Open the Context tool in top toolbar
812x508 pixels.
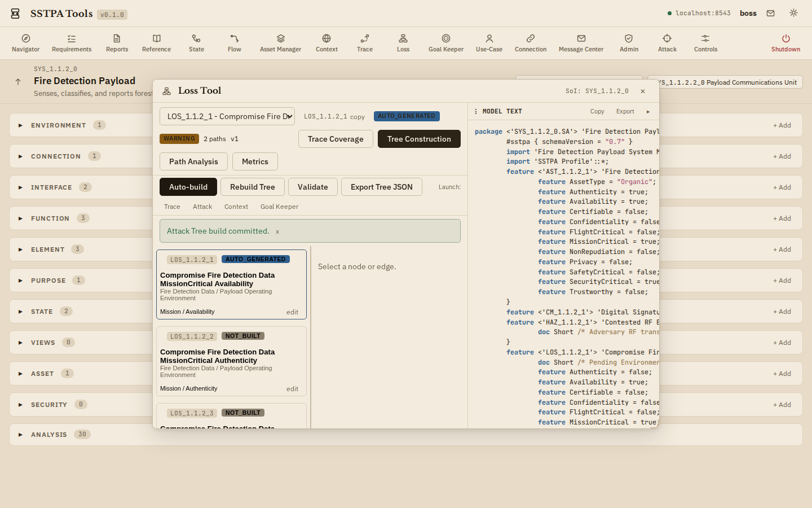pos(326,43)
